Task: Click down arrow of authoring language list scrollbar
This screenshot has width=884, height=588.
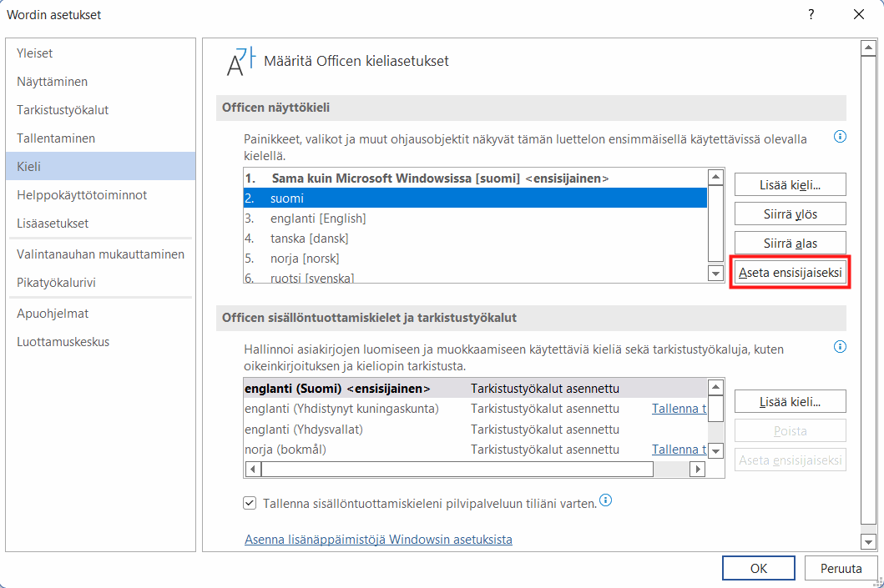Action: click(715, 450)
